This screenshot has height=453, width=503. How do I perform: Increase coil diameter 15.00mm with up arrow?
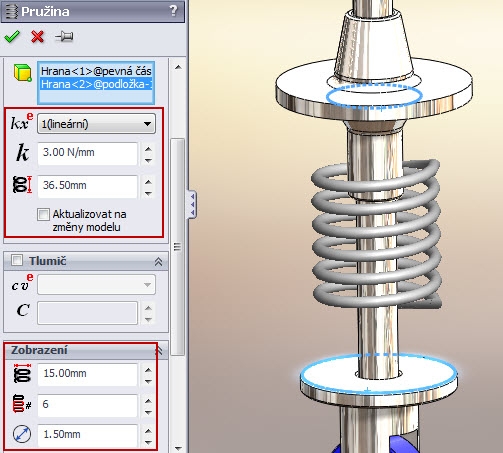[148, 370]
